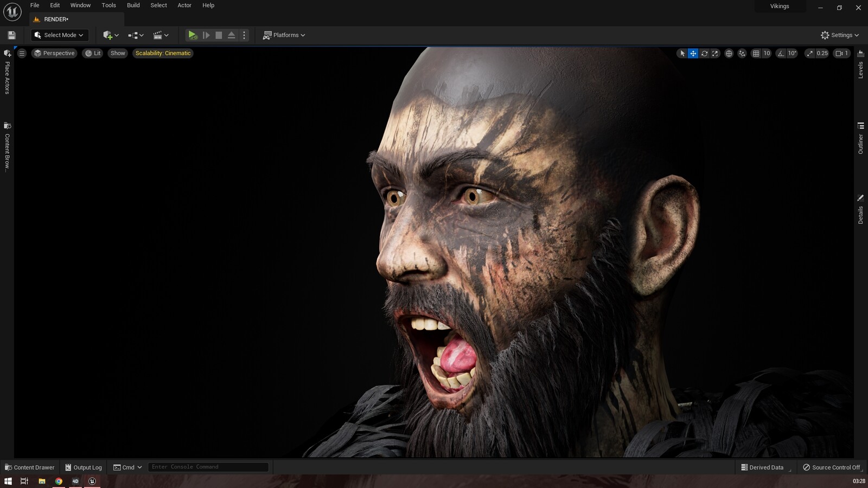Image resolution: width=868 pixels, height=488 pixels.
Task: Open Task View on the taskbar
Action: [x=24, y=481]
